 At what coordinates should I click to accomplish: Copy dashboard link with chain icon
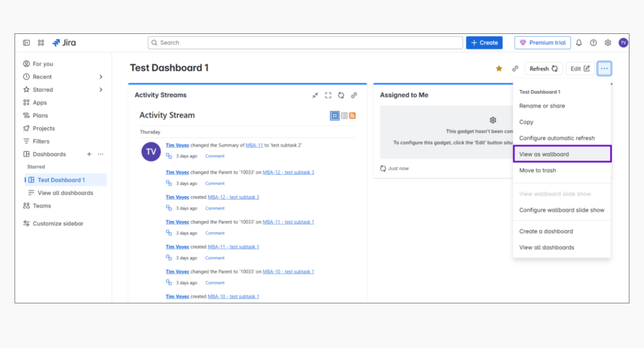pos(515,69)
